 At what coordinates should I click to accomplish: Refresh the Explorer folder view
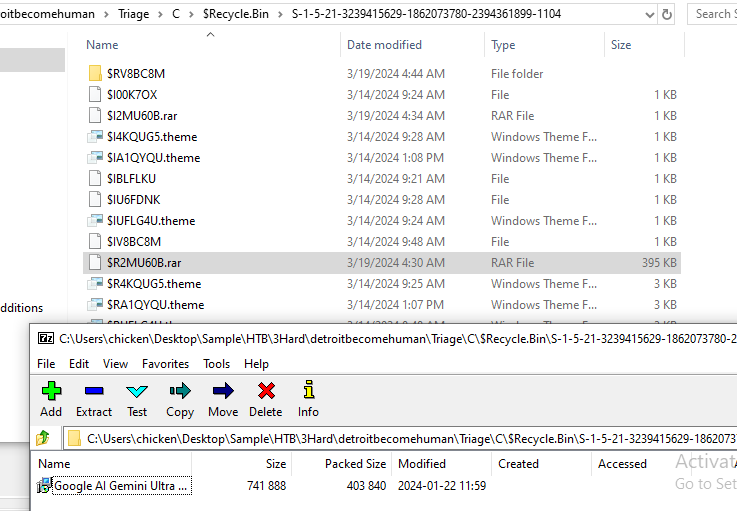(666, 15)
